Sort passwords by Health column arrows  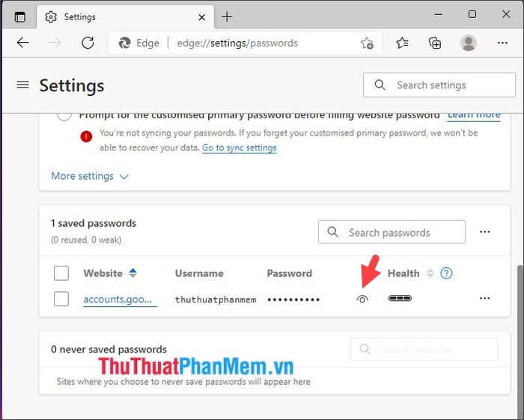click(x=430, y=273)
